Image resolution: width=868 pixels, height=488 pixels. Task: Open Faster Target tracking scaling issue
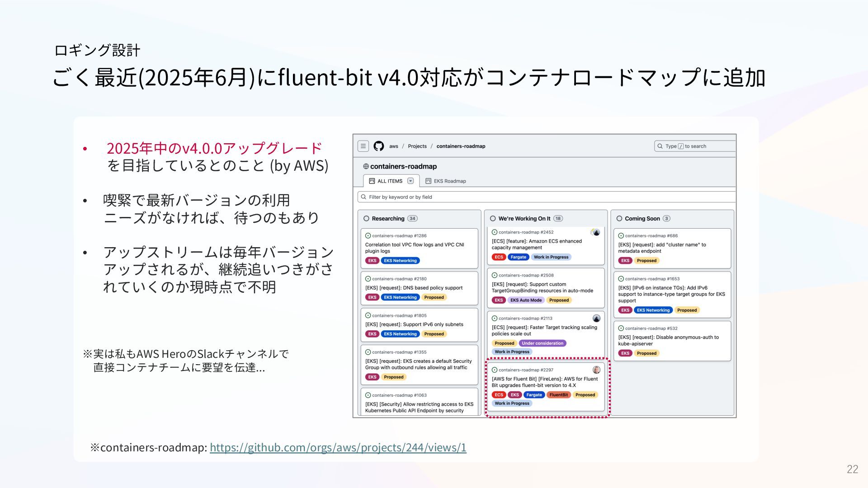[544, 330]
